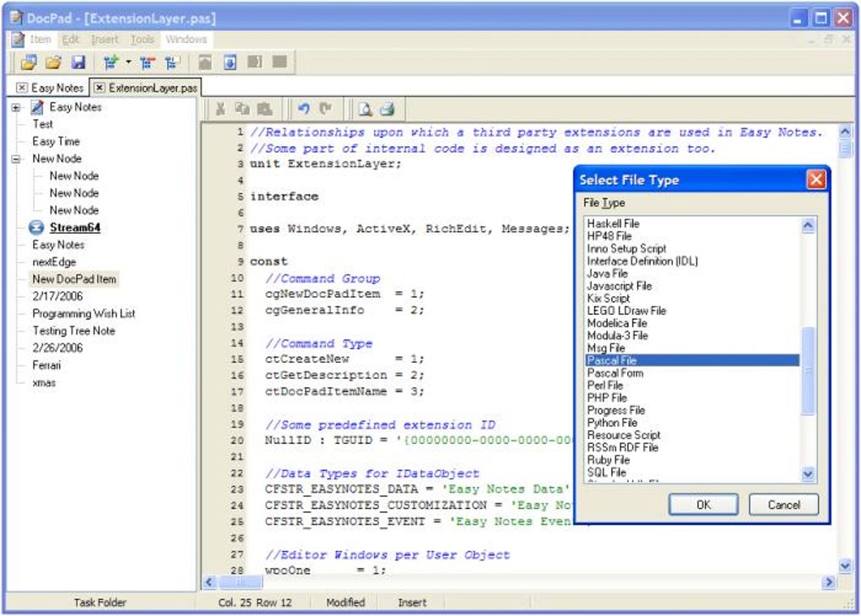Open dropdown arrow beside add node icon
Image resolution: width=861 pixels, height=616 pixels.
(128, 62)
